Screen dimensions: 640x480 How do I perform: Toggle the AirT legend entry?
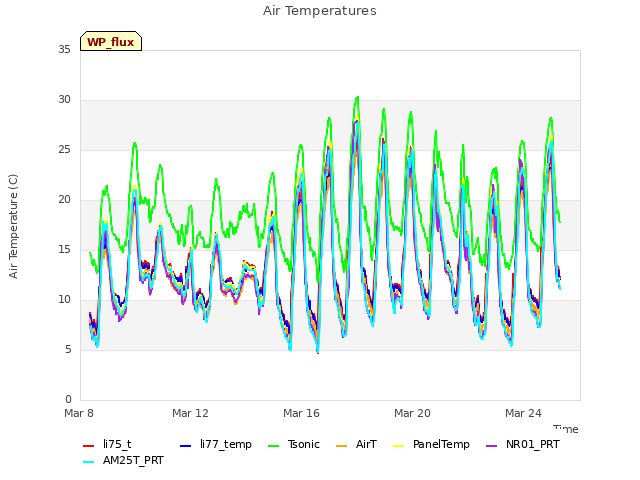click(x=356, y=444)
